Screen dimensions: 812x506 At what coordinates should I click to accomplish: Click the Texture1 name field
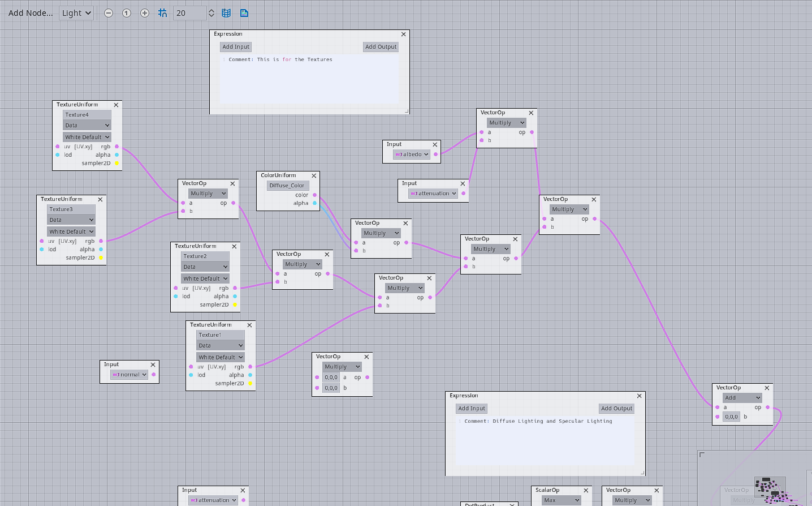click(221, 335)
